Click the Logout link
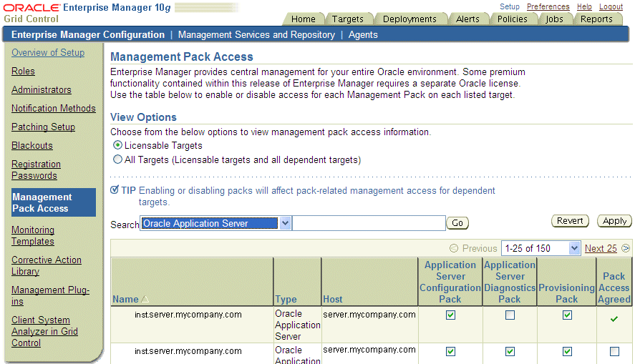 [611, 6]
